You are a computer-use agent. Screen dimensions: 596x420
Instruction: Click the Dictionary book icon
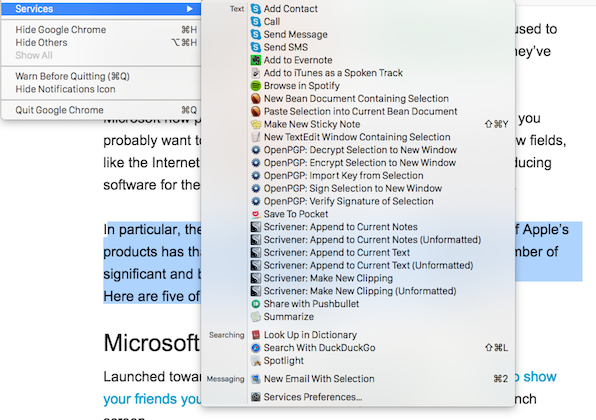[256, 335]
